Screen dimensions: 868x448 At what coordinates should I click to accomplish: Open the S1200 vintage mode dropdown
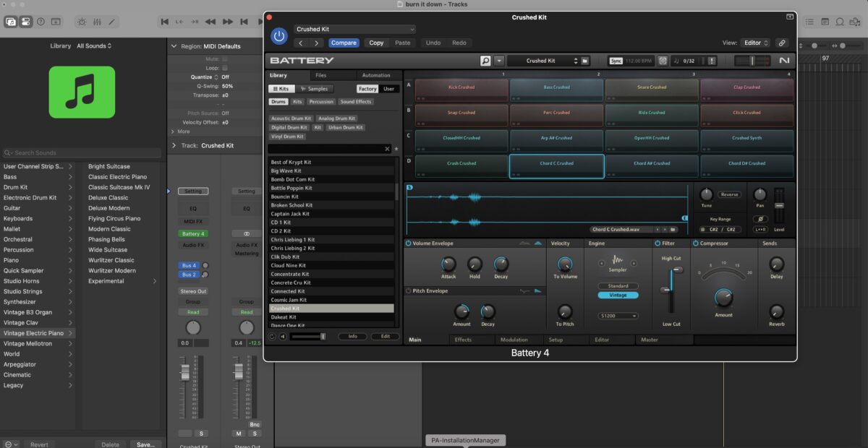[x=618, y=316]
